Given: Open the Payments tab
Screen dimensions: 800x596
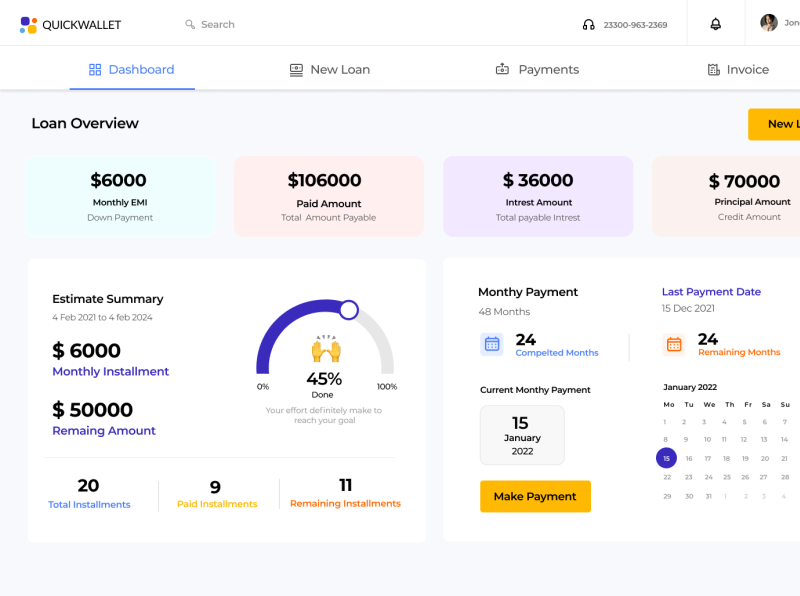Looking at the screenshot, I should tap(537, 70).
